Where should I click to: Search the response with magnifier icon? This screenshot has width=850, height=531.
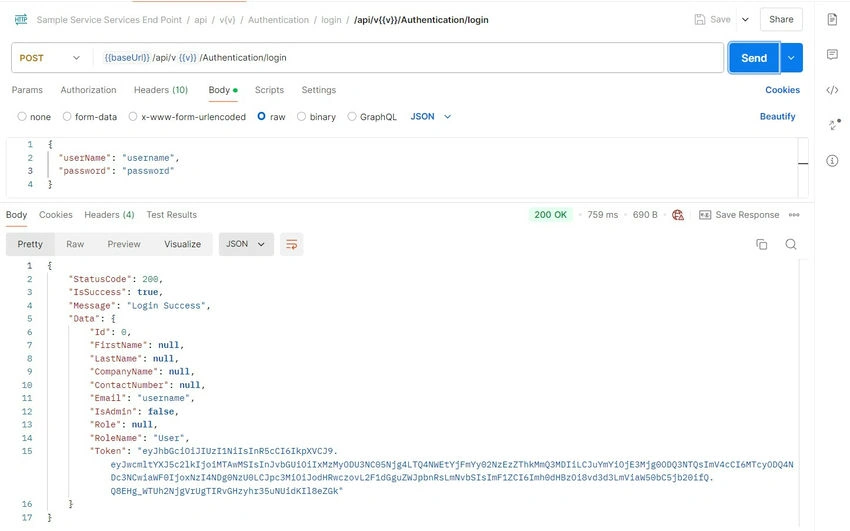[791, 244]
